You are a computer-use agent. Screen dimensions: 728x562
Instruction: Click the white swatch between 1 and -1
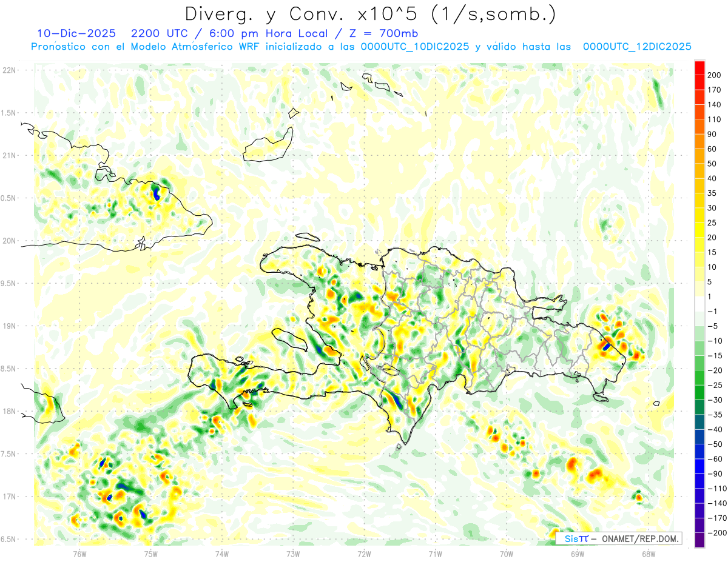click(699, 304)
